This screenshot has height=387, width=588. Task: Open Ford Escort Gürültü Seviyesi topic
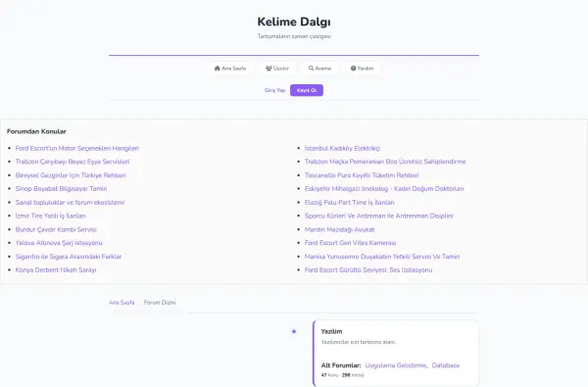pyautogui.click(x=368, y=270)
